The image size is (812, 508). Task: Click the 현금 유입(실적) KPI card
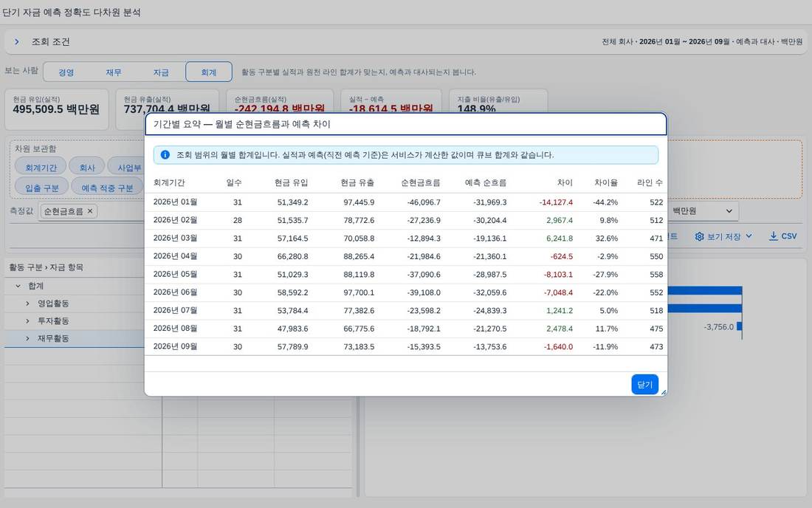tap(56, 109)
